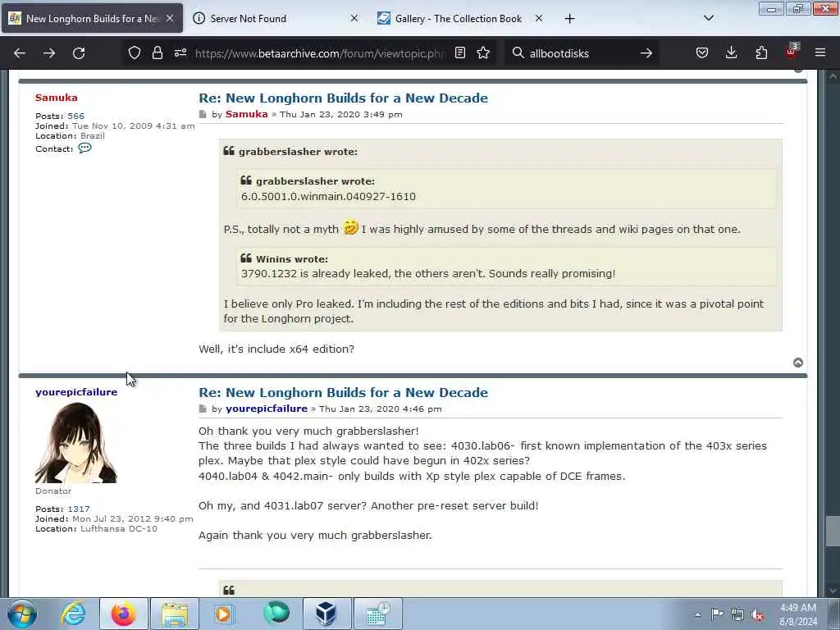Image resolution: width=840 pixels, height=630 pixels.
Task: Open the Pocket save icon
Action: click(702, 53)
